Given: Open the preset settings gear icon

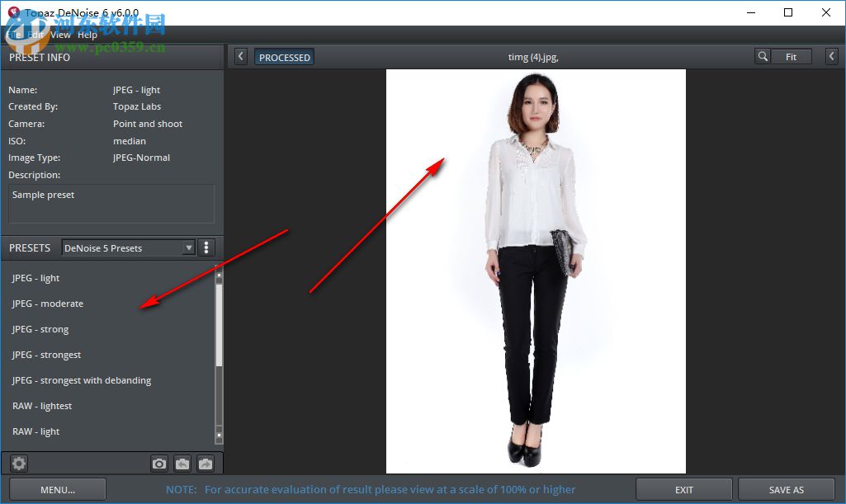Looking at the screenshot, I should tap(19, 463).
